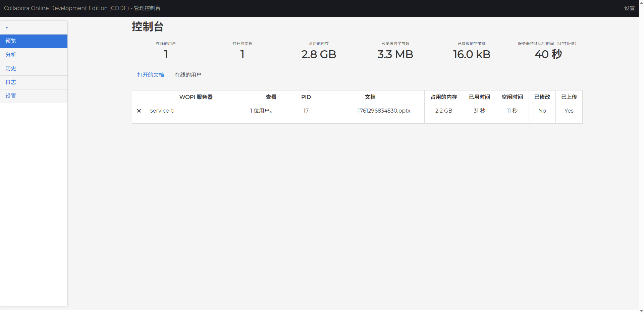Click the 空闲时间 column header

point(512,97)
